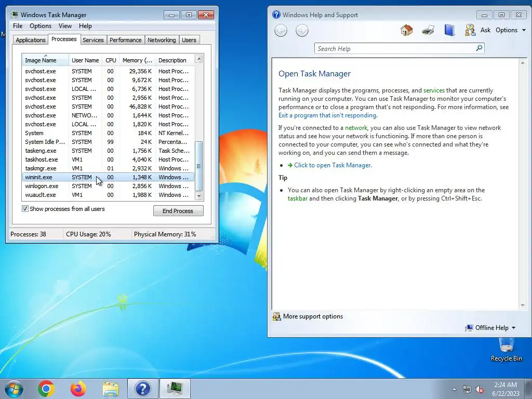This screenshot has width=532, height=399.
Task: Click the Offline Help computer icon
Action: click(x=469, y=328)
